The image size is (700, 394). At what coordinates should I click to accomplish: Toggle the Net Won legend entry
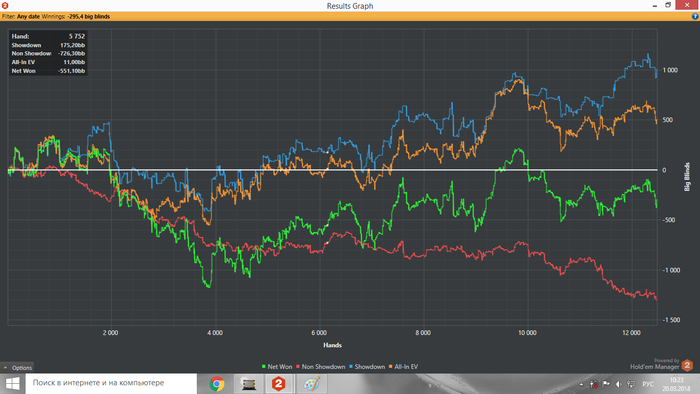click(277, 367)
